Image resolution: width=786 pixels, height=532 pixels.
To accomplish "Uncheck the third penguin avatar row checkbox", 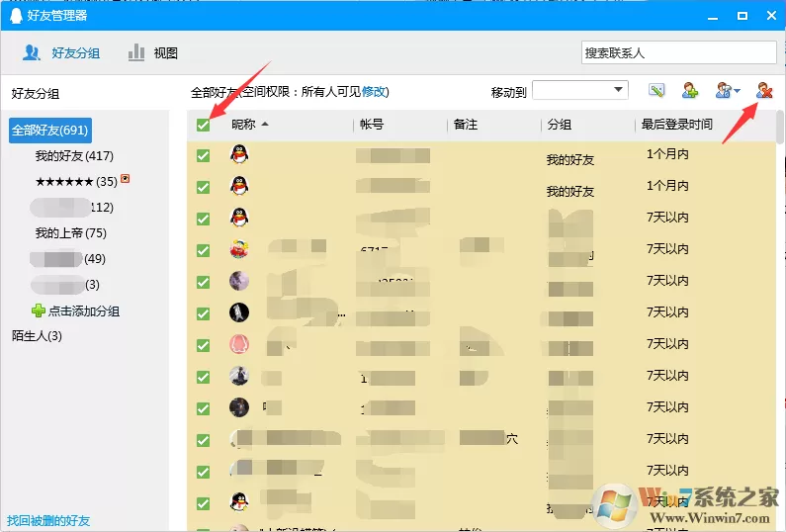I will click(x=203, y=220).
